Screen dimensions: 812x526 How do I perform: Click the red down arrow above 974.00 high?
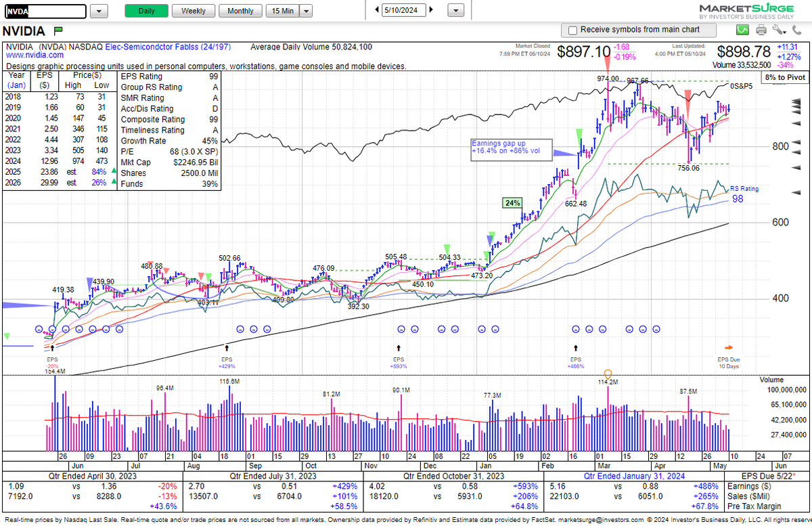tap(608, 65)
